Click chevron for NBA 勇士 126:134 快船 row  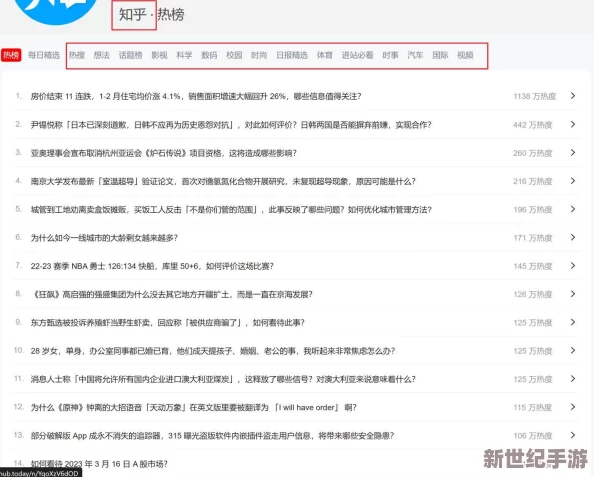(x=573, y=266)
